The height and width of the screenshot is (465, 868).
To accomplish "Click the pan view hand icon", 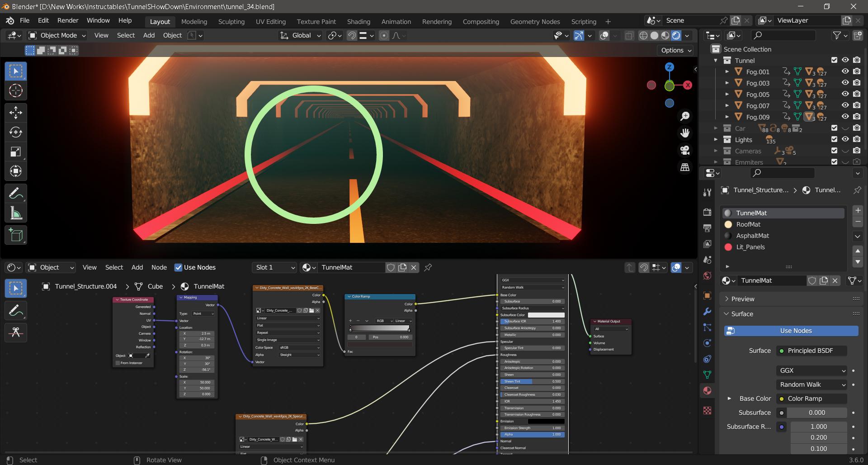I will (x=685, y=133).
